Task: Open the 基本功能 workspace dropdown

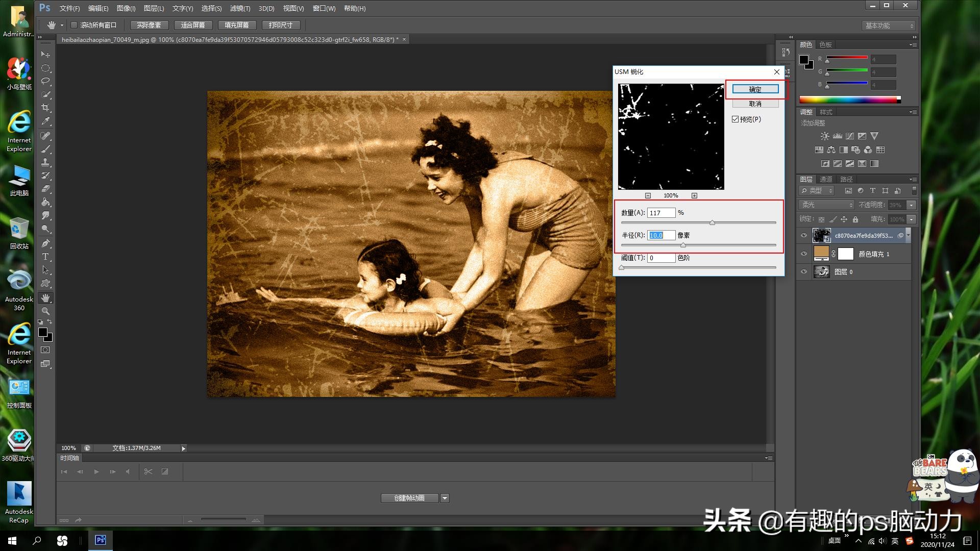Action: [889, 26]
